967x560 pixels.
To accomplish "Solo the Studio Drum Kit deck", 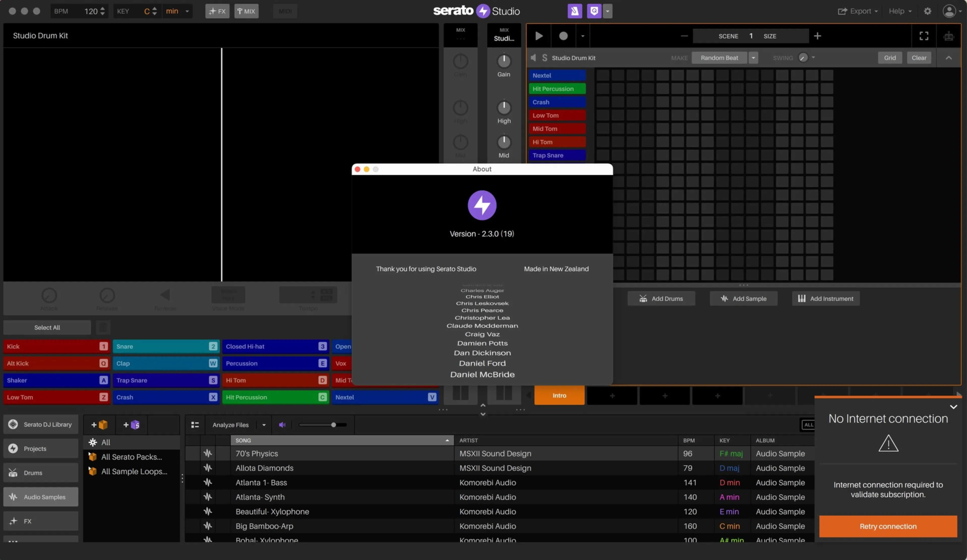I will (544, 58).
